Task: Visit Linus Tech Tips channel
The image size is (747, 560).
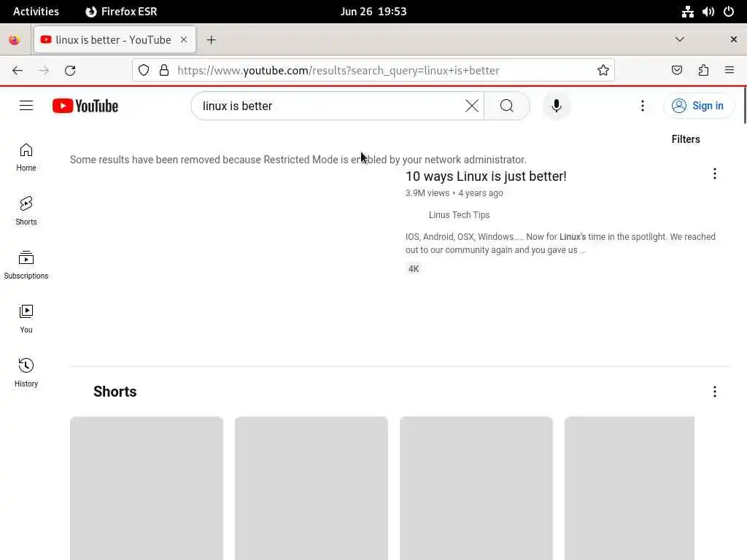Action: point(459,215)
